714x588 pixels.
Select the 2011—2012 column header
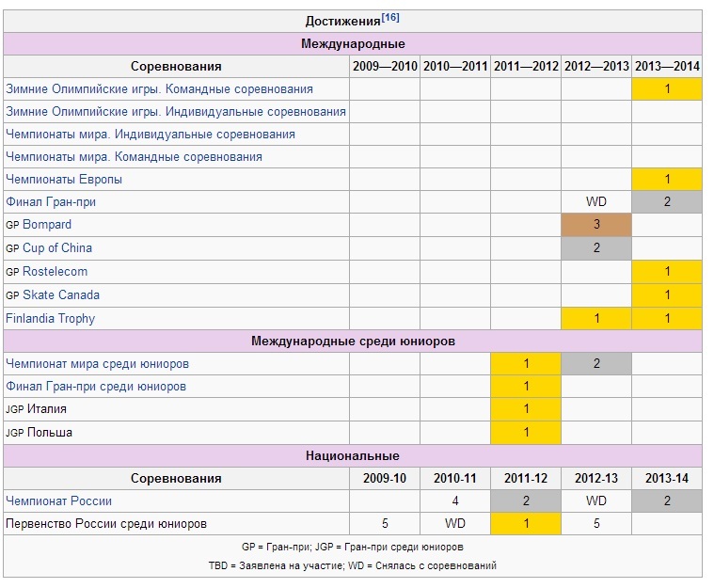coord(526,67)
